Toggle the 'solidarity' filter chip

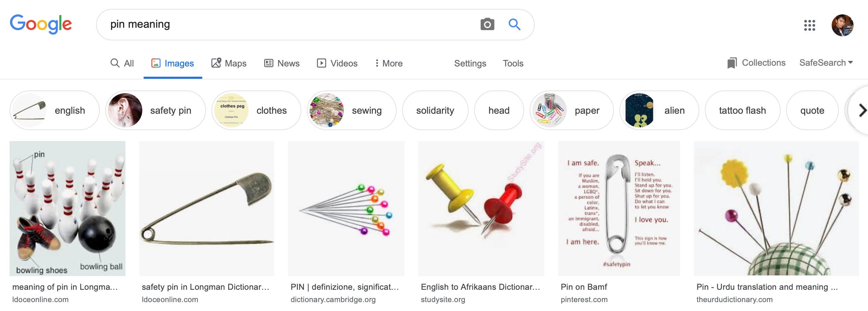(x=435, y=110)
